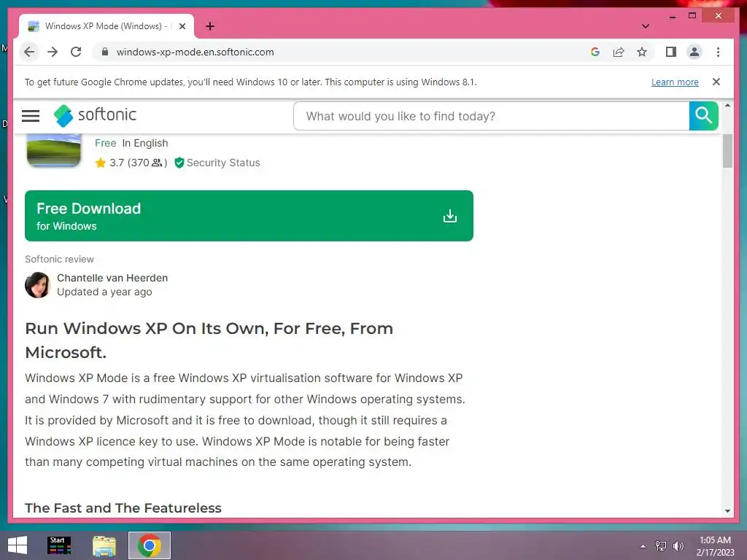Select the Windows XP Mode (Windows) tab
The image size is (747, 560).
pos(107,26)
